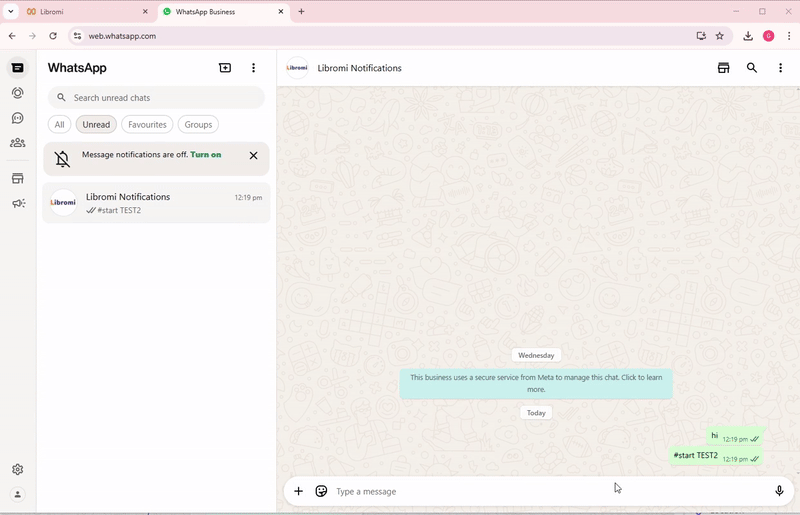
Task: Open Communities from the sidebar
Action: pos(17,143)
